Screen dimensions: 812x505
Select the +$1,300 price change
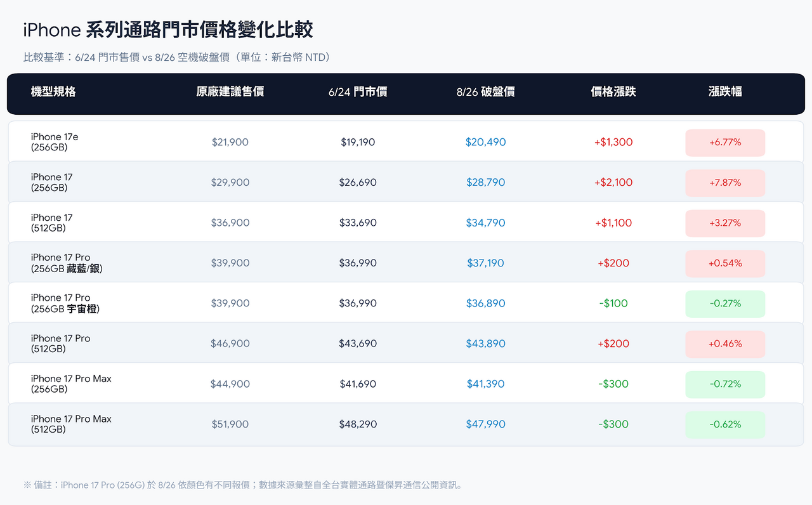(x=613, y=142)
